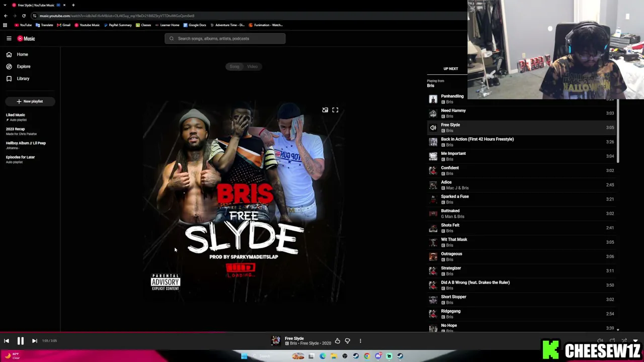
Task: Like the song Free Slyde
Action: click(337, 341)
